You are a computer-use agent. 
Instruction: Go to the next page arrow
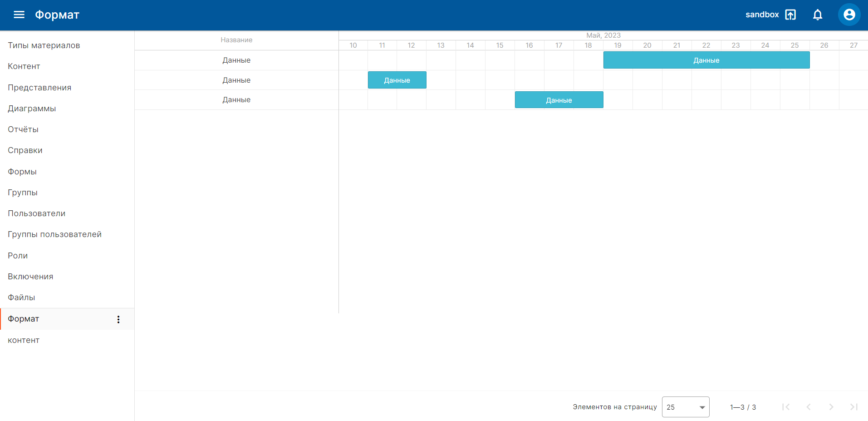click(831, 407)
